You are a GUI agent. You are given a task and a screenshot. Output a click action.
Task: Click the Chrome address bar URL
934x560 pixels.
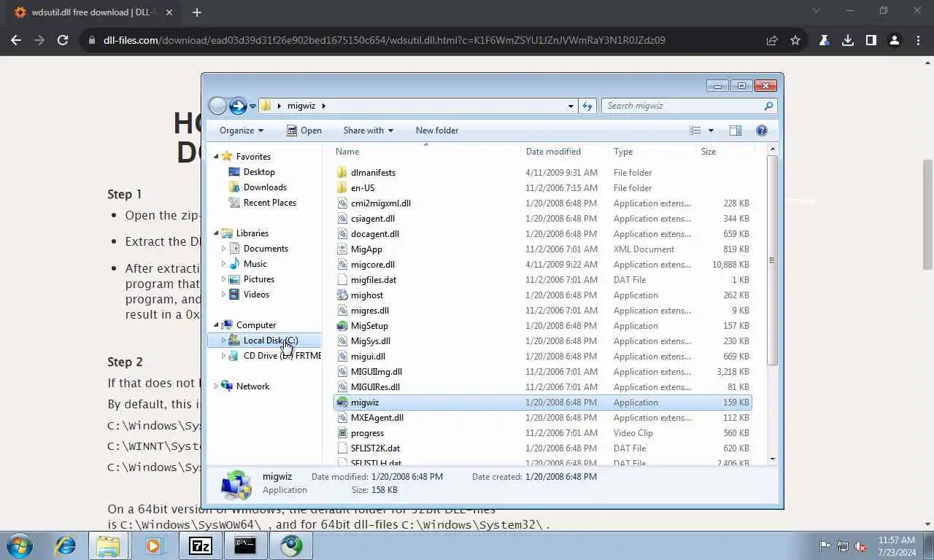tap(385, 40)
